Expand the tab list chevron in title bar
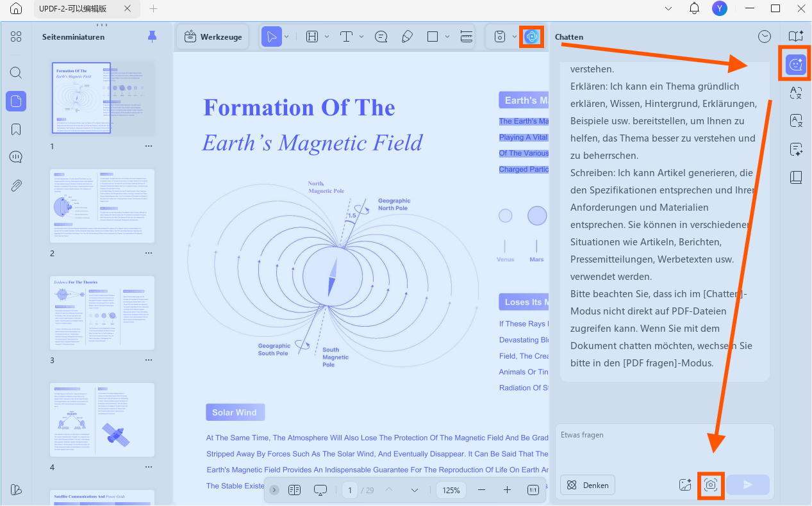The image size is (812, 506). (669, 9)
